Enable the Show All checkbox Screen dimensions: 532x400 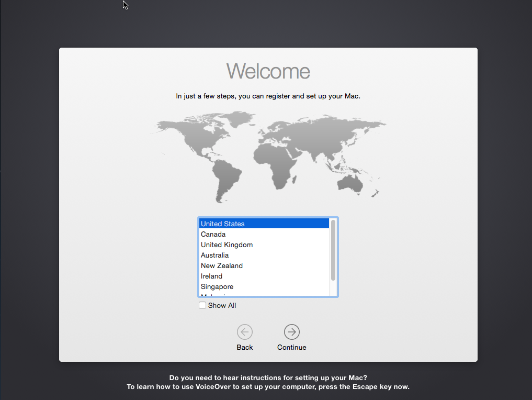pos(202,305)
